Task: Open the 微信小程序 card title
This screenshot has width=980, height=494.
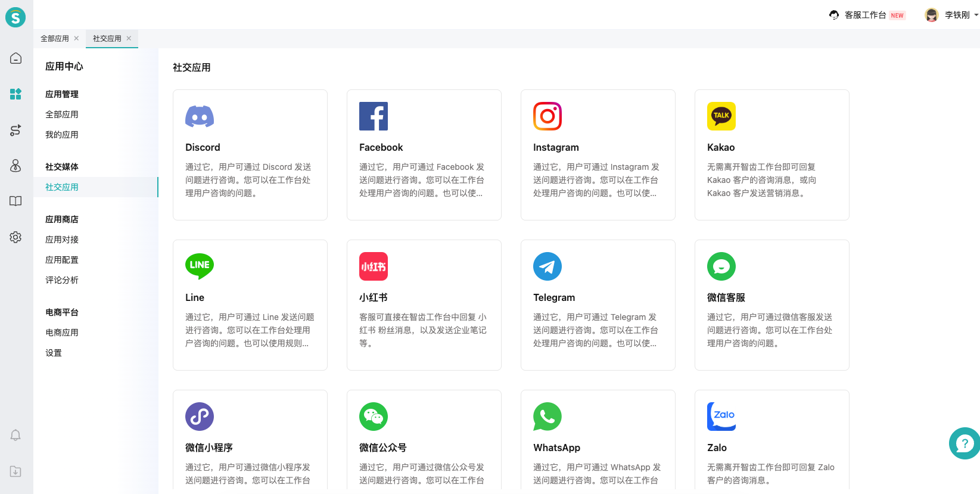Action: coord(209,448)
